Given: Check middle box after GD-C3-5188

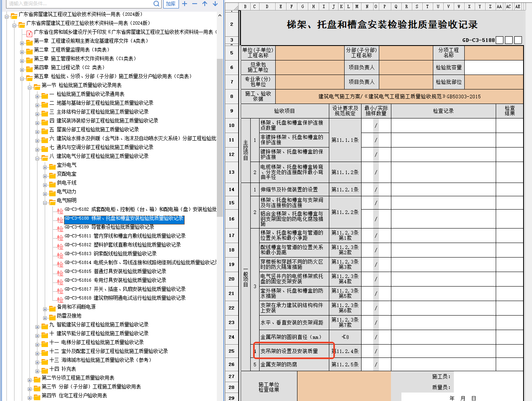Looking at the screenshot, I should click(x=509, y=40).
